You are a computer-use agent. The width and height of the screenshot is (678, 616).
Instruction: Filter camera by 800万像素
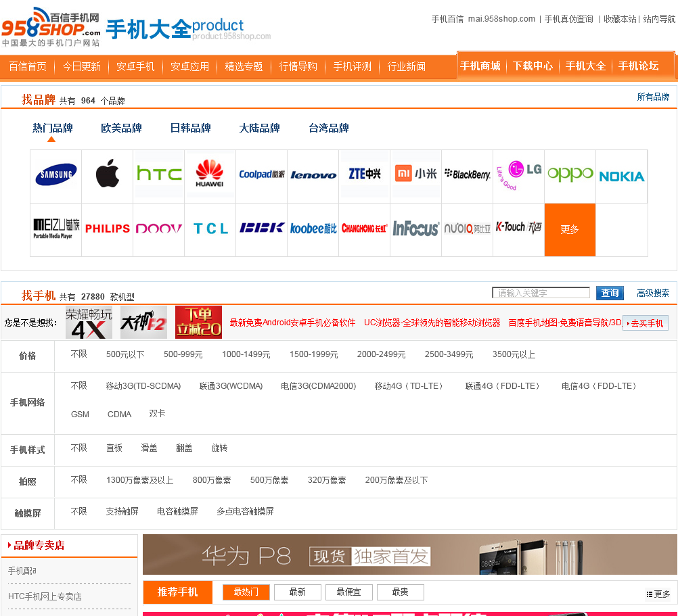tap(212, 480)
